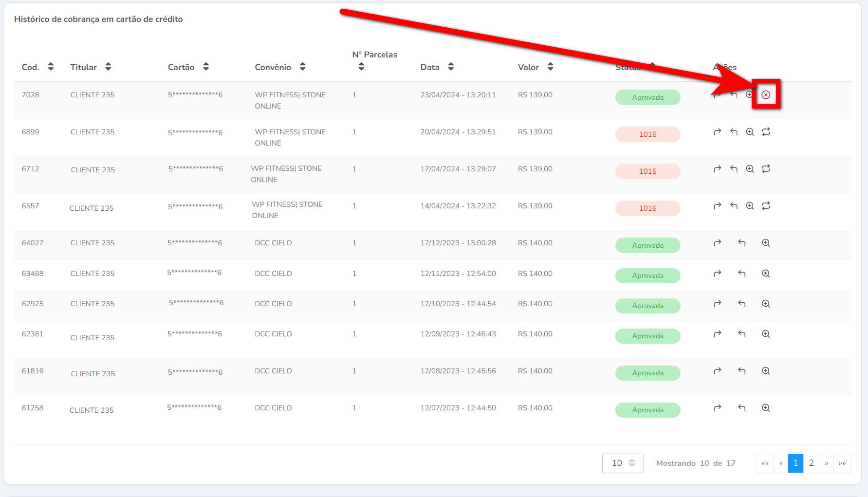868x497 pixels.
Task: Open magnifier details for charge 61258
Action: click(766, 408)
